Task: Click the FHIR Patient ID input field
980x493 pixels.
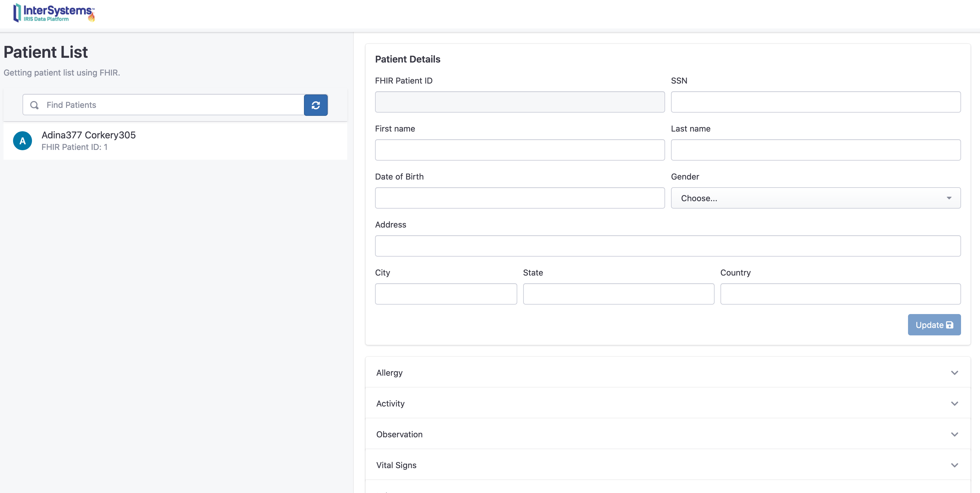Action: click(x=520, y=102)
